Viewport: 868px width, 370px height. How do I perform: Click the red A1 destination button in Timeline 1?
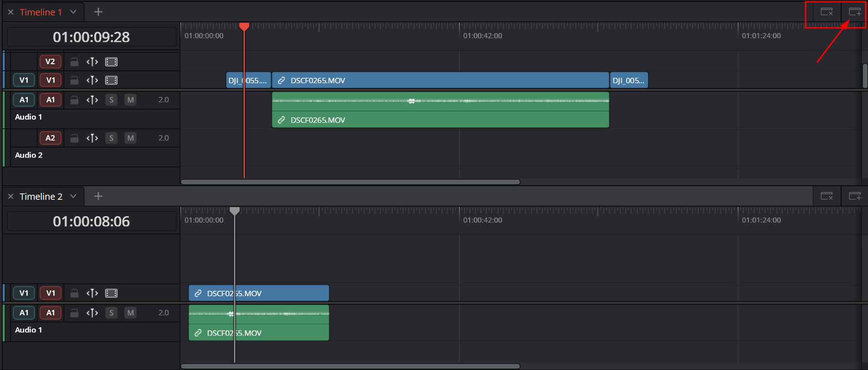[x=51, y=100]
